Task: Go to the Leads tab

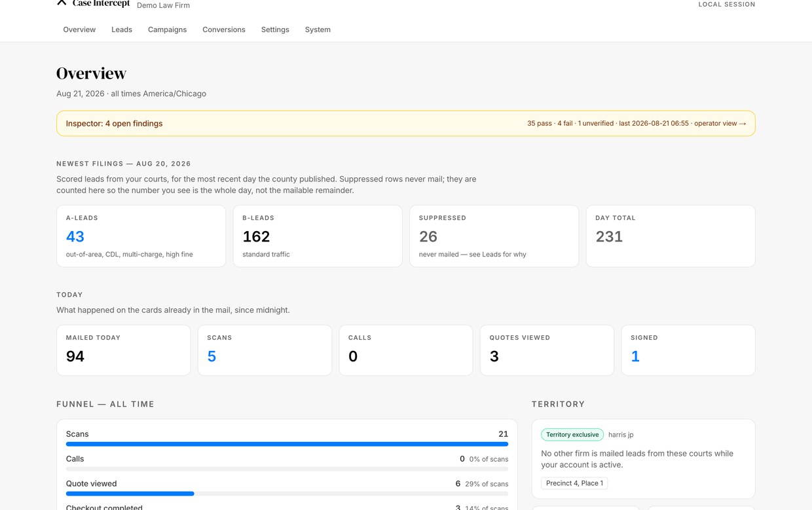Action: [122, 29]
